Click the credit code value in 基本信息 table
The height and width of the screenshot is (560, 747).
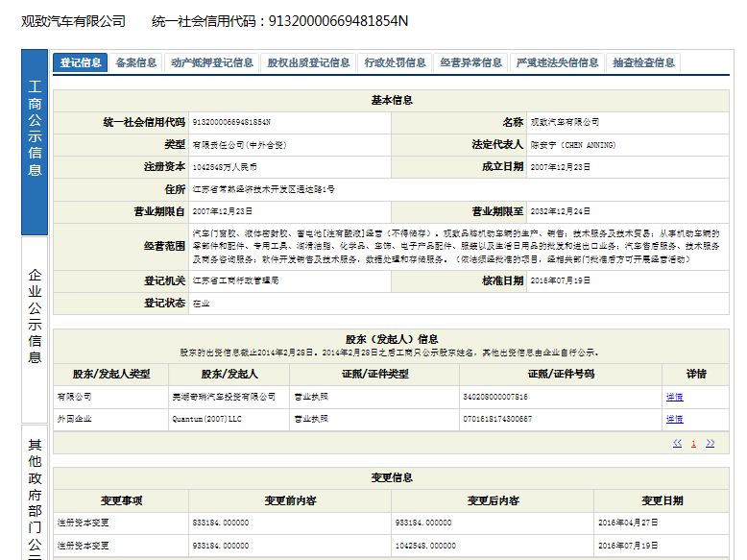click(231, 123)
